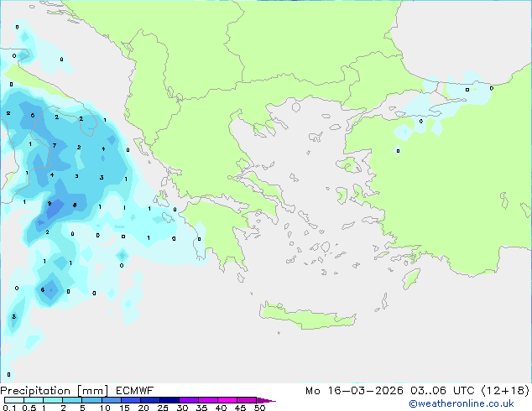
Task: Click the 1–2 mm legend color box
Action: 53,400
